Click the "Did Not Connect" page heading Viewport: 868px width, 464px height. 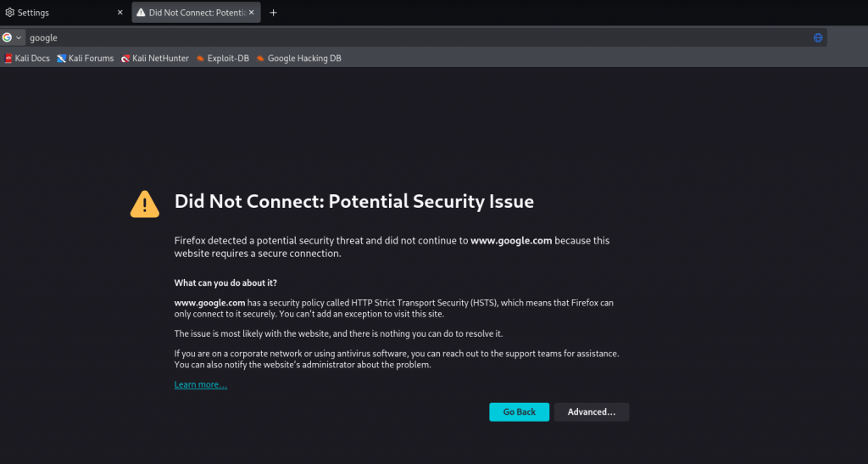point(353,202)
